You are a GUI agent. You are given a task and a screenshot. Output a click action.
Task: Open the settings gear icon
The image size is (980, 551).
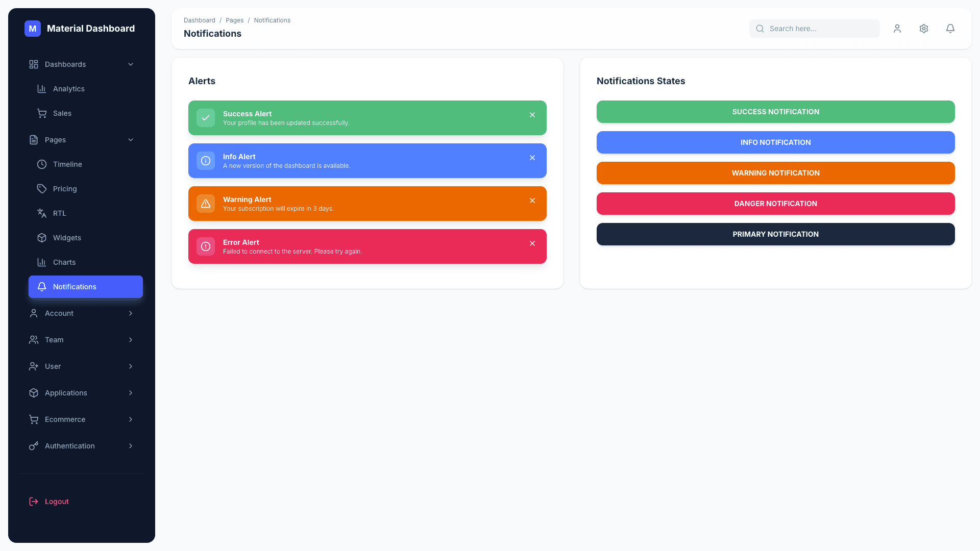tap(923, 29)
